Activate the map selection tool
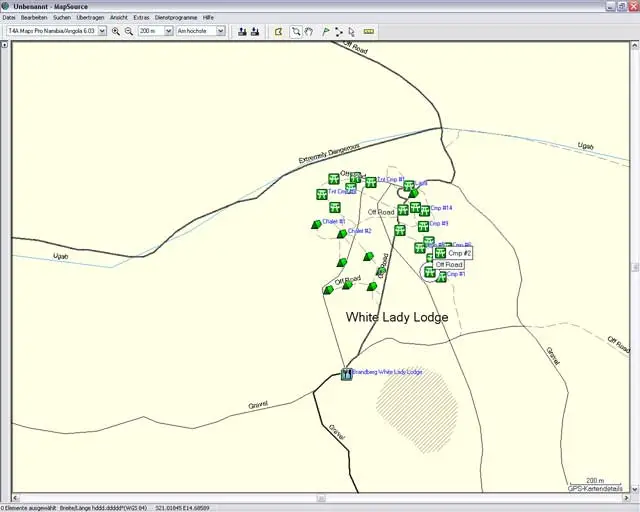 point(278,31)
